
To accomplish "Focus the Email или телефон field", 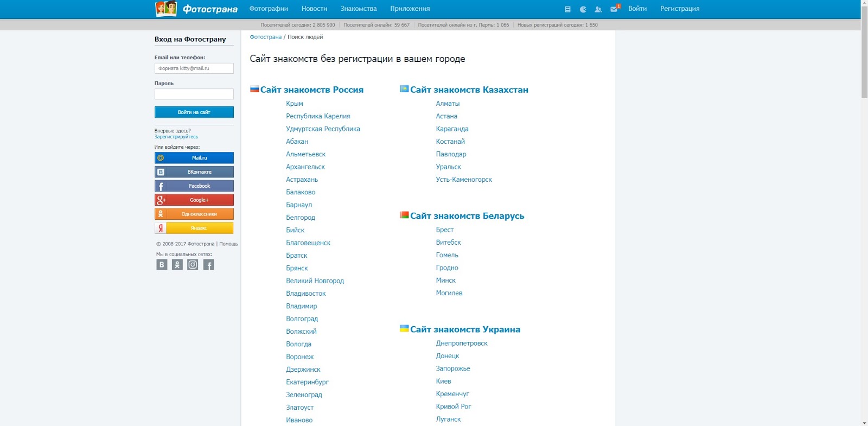I will coord(194,68).
